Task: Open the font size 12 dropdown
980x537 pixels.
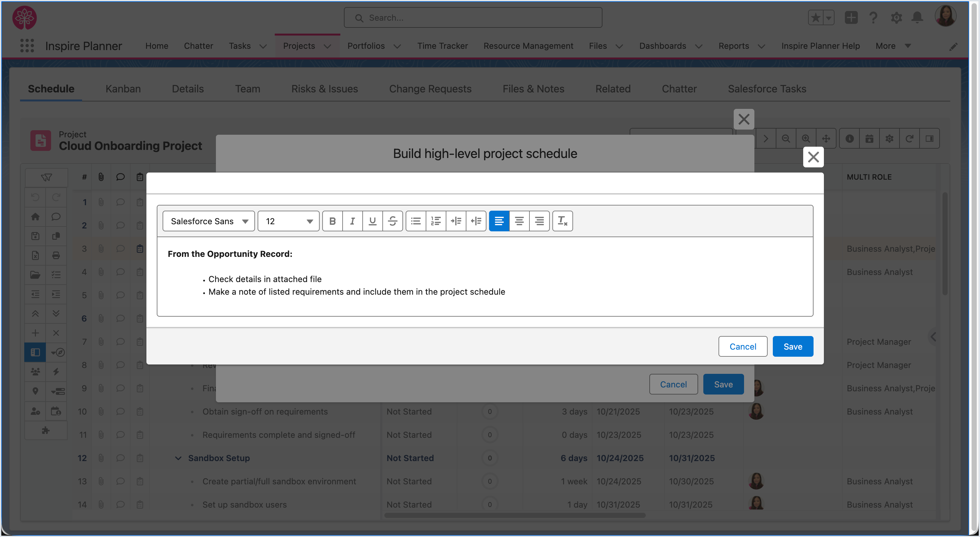Action: (288, 221)
